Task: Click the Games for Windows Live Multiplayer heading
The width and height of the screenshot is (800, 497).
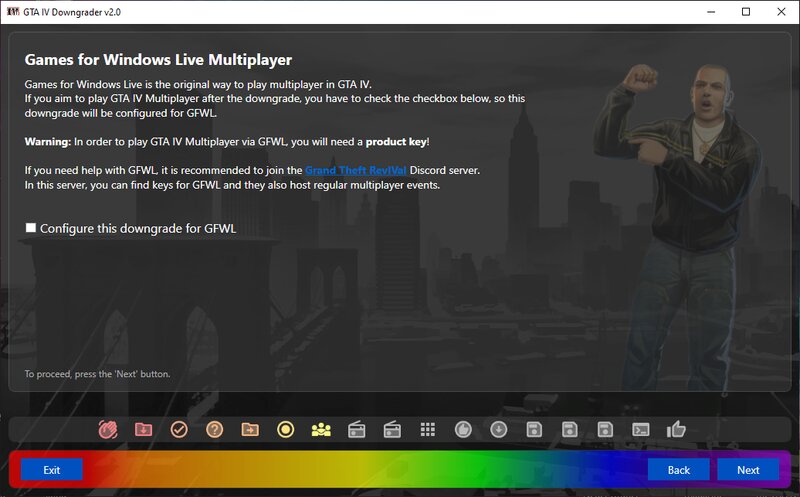Action: (158, 60)
